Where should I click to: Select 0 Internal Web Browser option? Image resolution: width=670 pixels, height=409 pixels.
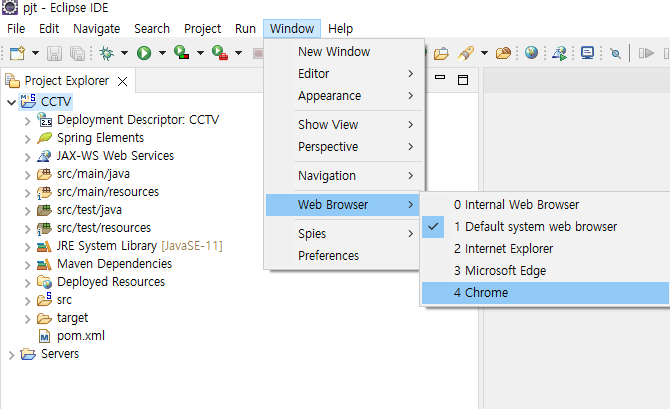point(545,205)
